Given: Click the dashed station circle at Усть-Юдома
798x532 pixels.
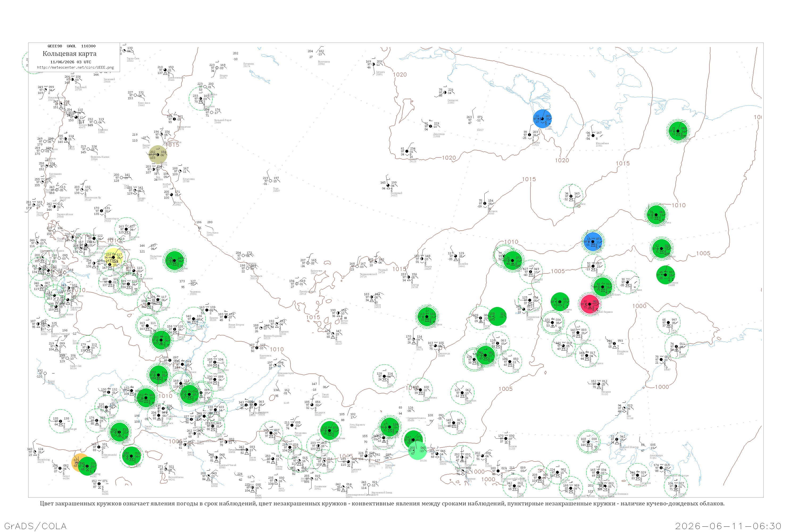Looking at the screenshot, I should (x=587, y=356).
